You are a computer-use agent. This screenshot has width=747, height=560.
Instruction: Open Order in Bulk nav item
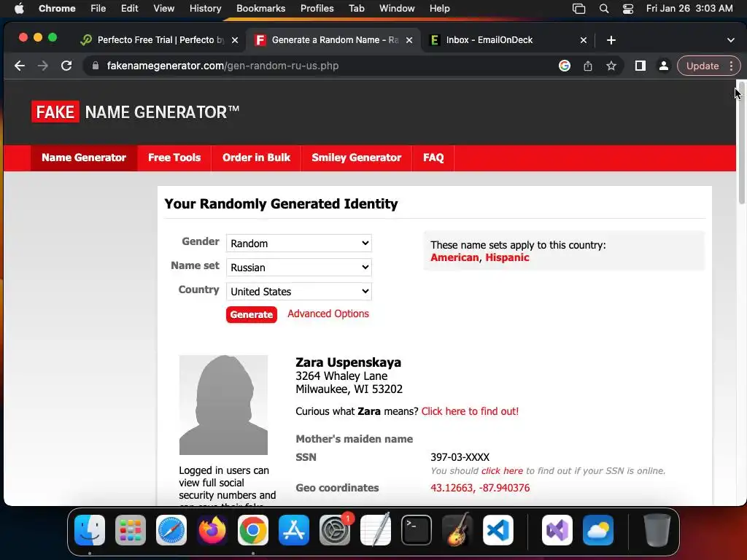(x=256, y=157)
